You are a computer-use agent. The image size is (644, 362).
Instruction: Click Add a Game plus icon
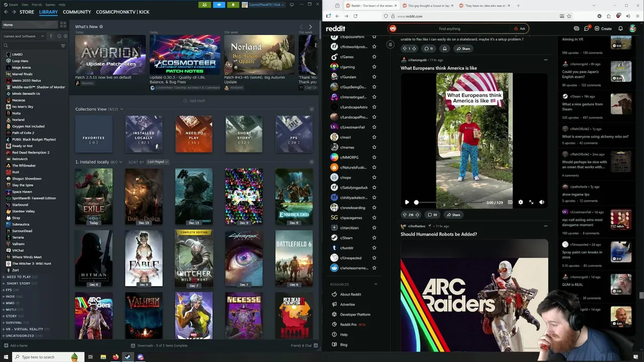[x=6, y=345]
